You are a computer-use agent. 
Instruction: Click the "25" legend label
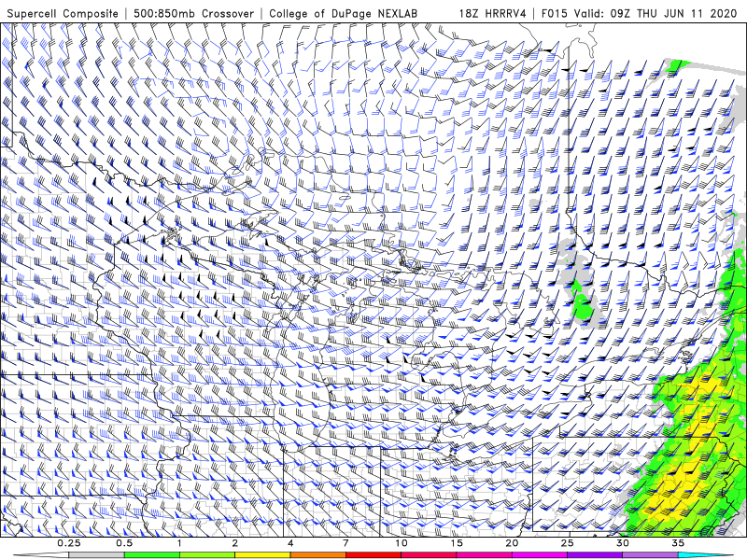[x=568, y=543]
